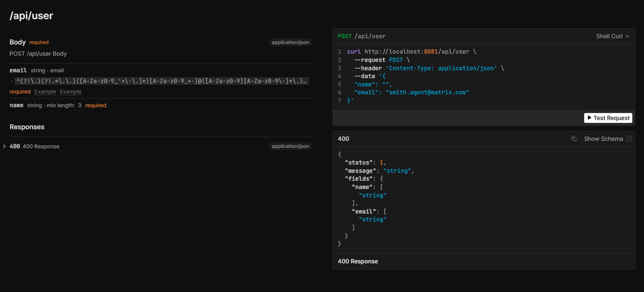Click the chevron next to 400 Response
Screen dimensions: 644x292
pyautogui.click(x=4, y=146)
